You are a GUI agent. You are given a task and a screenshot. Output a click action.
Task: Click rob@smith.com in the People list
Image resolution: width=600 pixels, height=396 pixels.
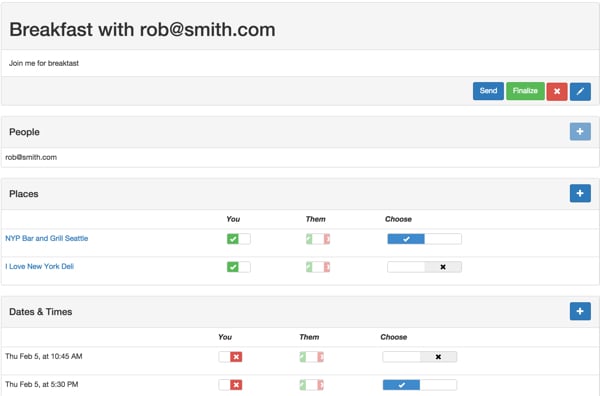pyautogui.click(x=31, y=157)
